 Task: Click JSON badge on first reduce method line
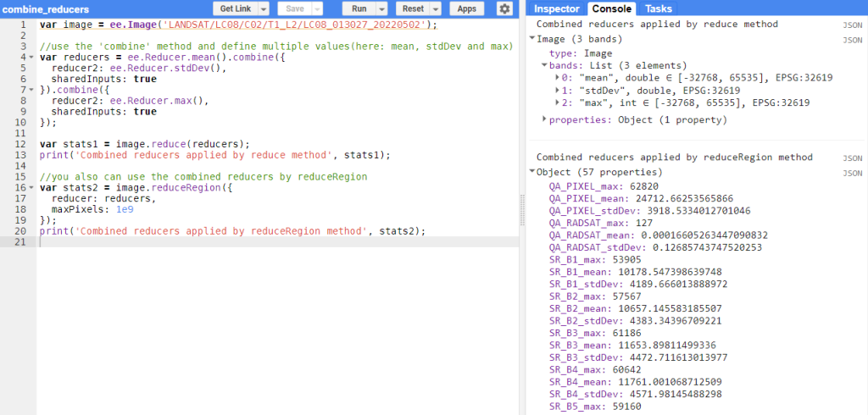852,25
